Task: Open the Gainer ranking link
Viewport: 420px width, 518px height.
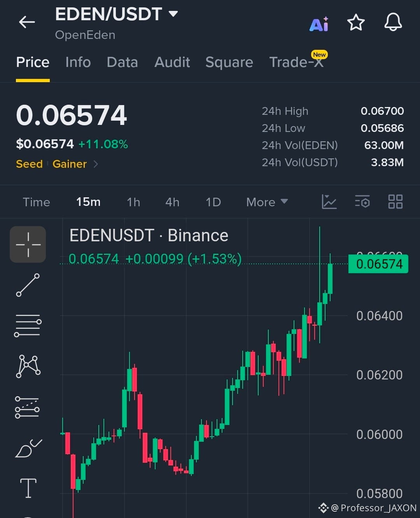Action: 70,164
